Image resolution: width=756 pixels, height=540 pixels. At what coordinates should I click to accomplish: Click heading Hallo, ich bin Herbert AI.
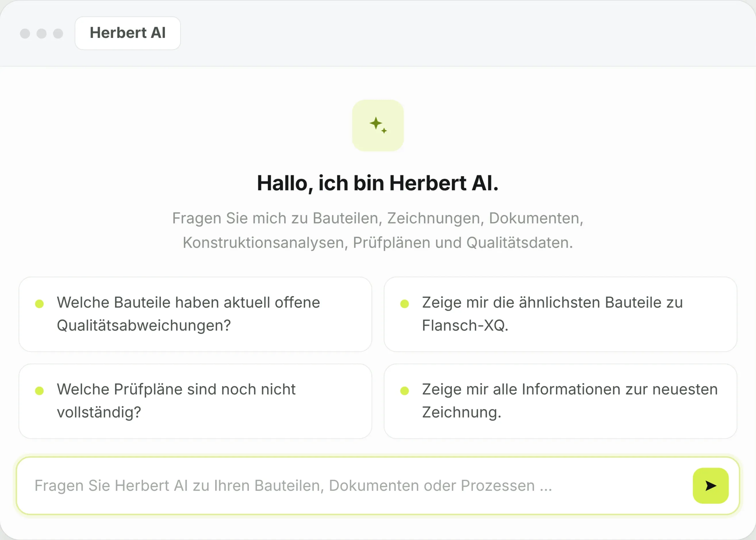(378, 183)
